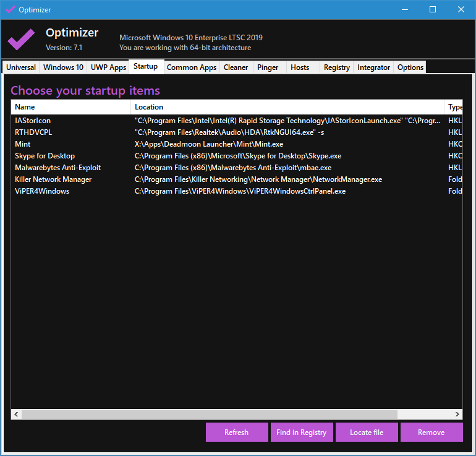The image size is (476, 456).
Task: Open the Cleaner tab
Action: pyautogui.click(x=236, y=67)
